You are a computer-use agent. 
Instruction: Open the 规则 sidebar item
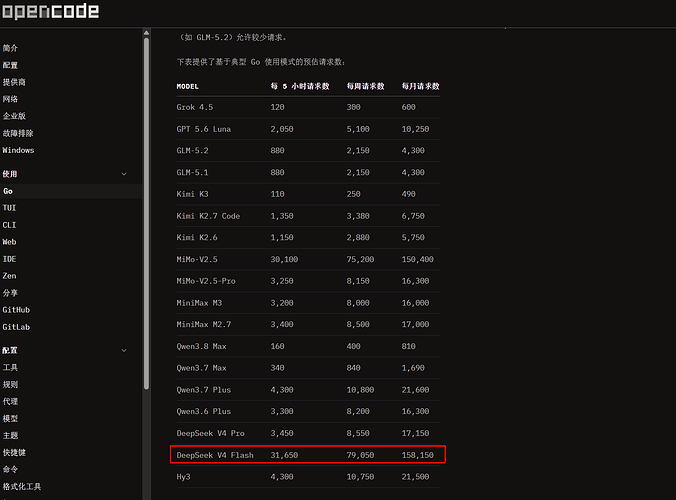click(x=10, y=384)
